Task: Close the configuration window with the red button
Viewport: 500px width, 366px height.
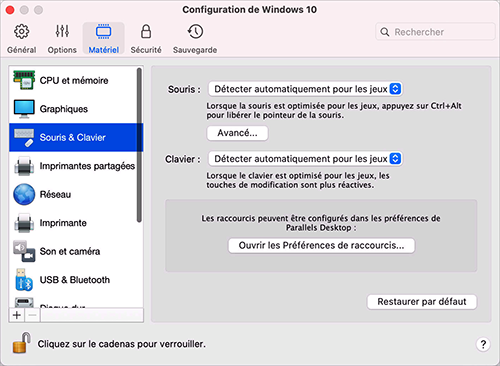Action: (10, 10)
